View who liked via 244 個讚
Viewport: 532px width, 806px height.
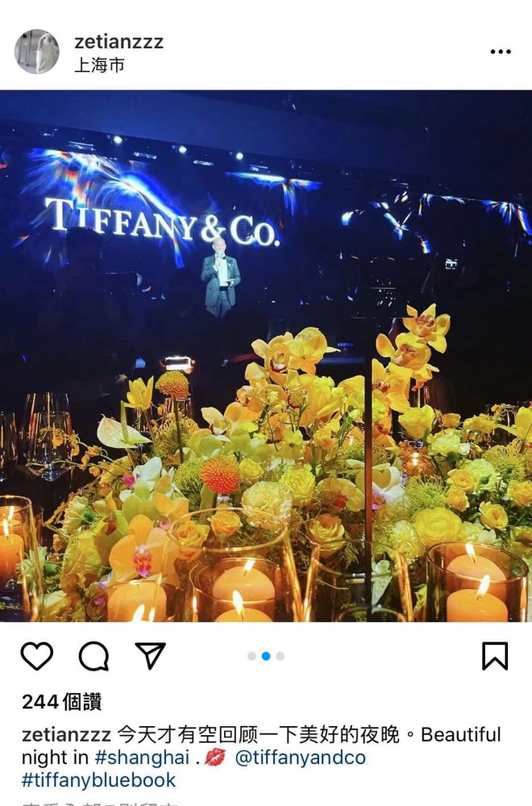(x=62, y=702)
